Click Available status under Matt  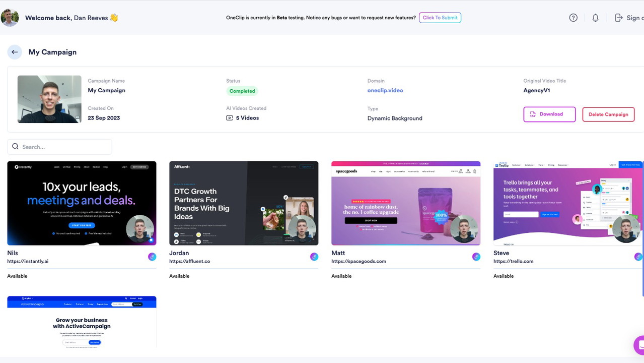pos(342,276)
